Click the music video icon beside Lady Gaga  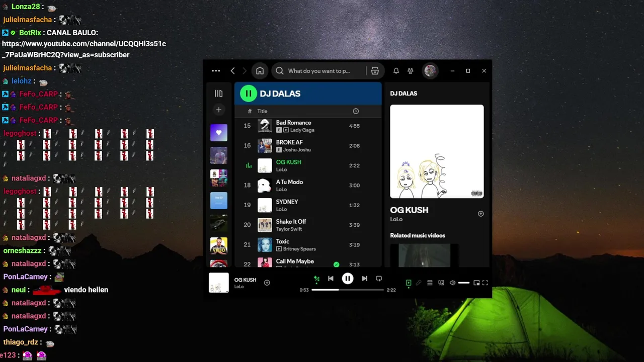286,130
